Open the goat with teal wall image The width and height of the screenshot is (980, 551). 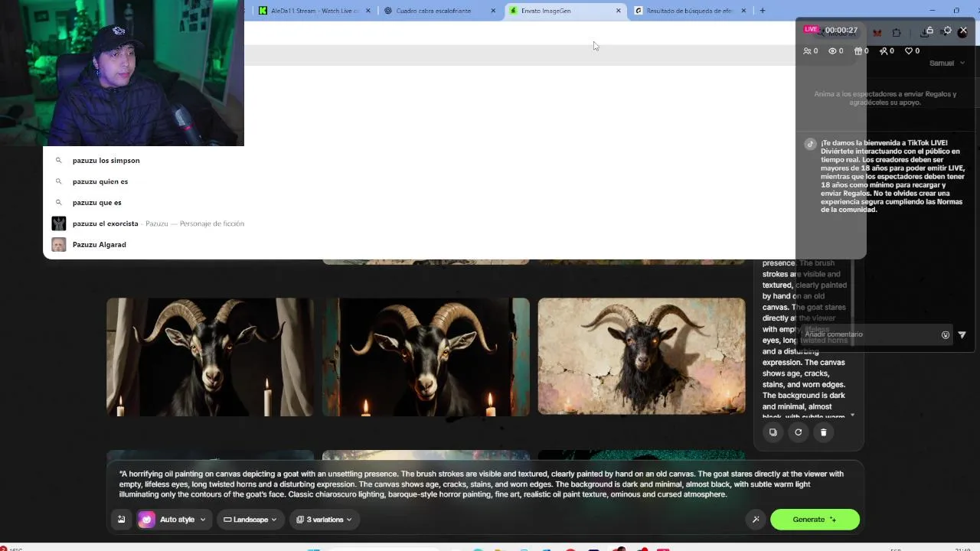(426, 357)
